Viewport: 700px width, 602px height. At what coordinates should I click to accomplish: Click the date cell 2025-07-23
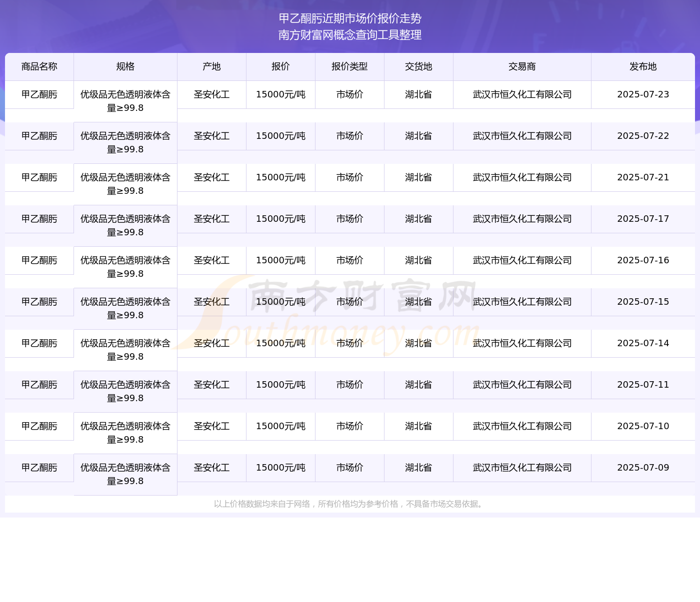643,94
